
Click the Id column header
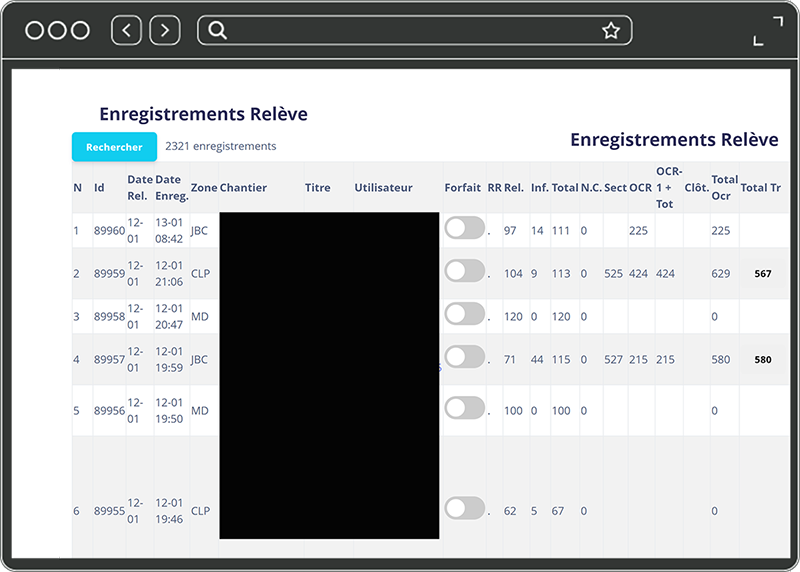pyautogui.click(x=99, y=188)
